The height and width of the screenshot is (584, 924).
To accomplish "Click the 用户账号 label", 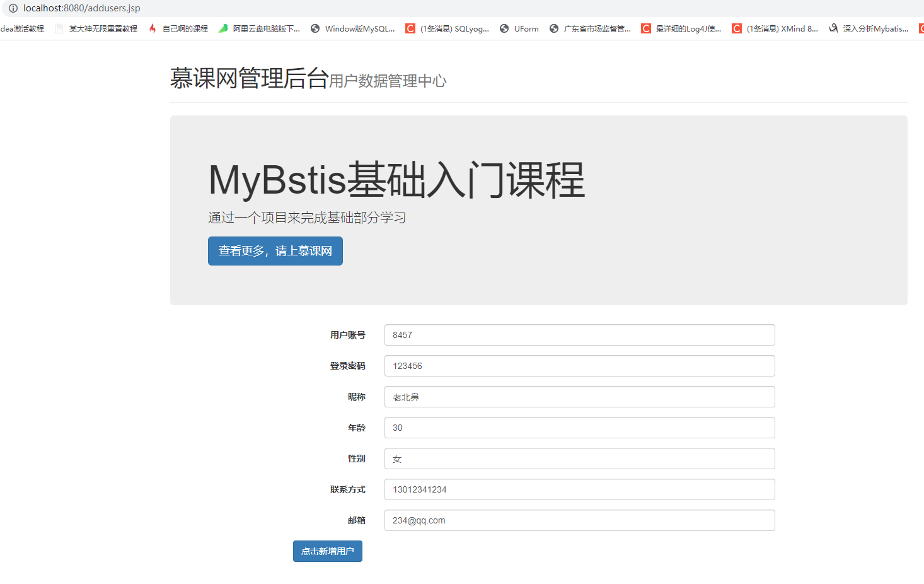I will point(348,335).
